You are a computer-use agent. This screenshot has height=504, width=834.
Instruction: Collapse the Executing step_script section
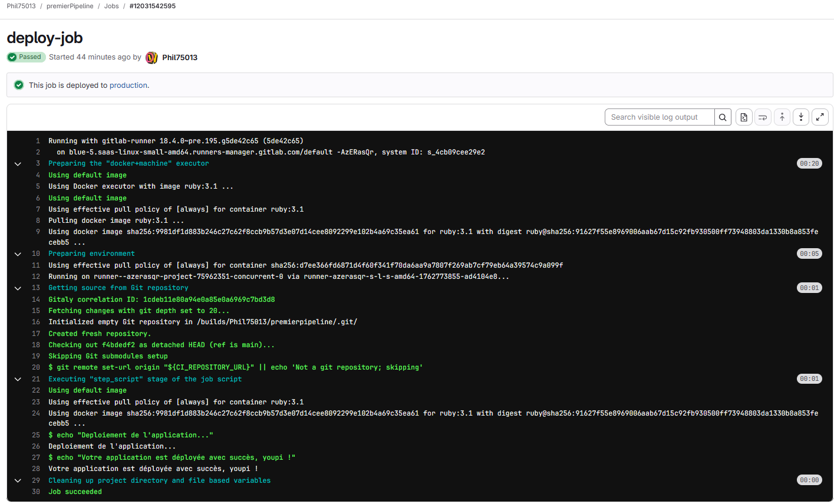(18, 379)
